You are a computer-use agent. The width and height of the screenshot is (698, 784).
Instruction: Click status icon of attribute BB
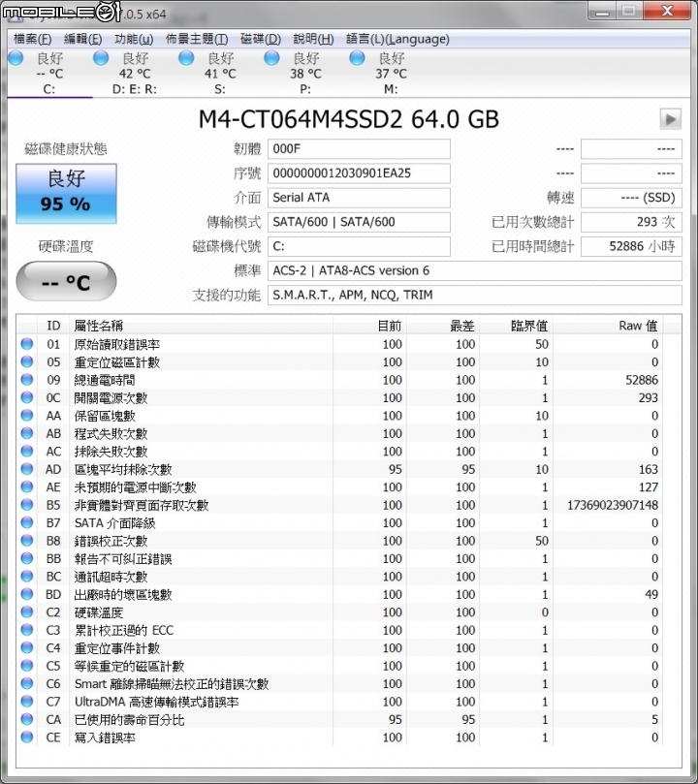click(27, 558)
